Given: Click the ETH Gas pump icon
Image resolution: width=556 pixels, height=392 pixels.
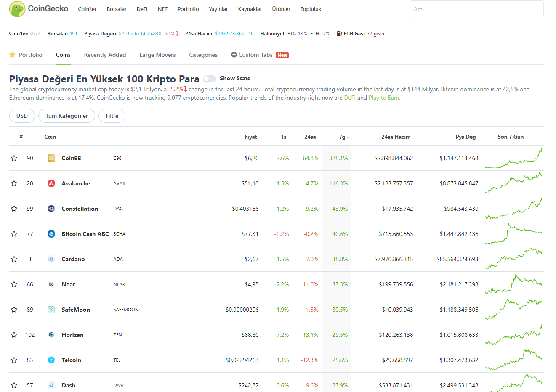Looking at the screenshot, I should pos(339,34).
